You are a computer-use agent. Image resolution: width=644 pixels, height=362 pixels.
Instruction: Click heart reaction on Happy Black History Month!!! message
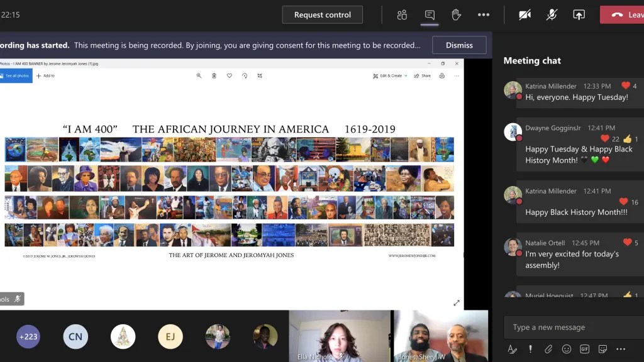623,202
